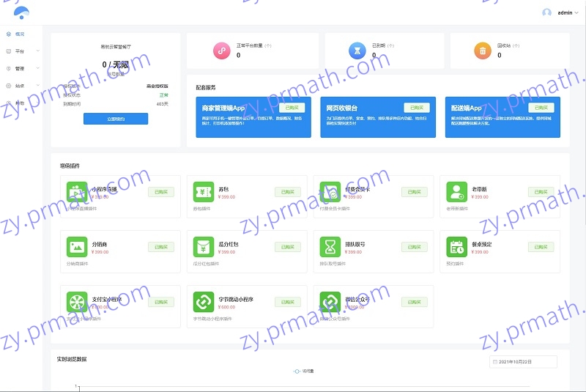Open the 网页收银台 service card
This screenshot has height=392, width=586.
click(378, 117)
